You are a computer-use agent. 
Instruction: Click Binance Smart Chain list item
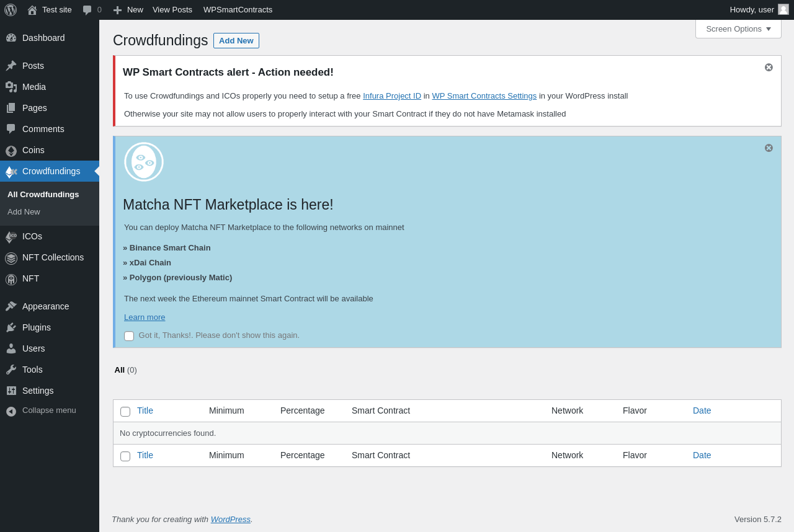coord(167,248)
